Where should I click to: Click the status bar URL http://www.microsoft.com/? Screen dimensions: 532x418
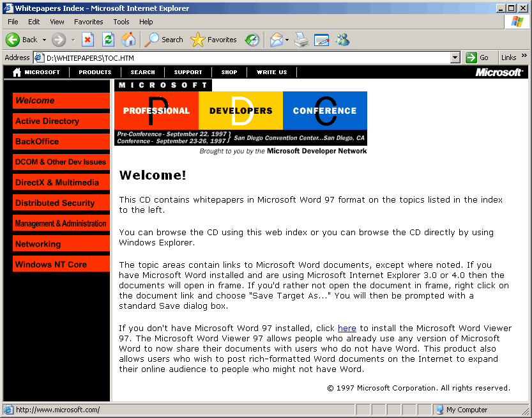pyautogui.click(x=58, y=410)
